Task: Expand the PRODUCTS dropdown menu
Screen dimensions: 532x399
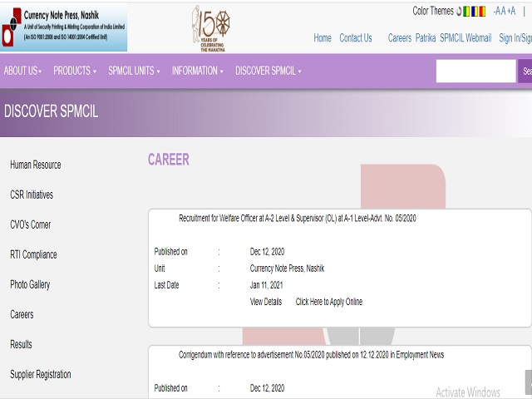Action: (75, 71)
